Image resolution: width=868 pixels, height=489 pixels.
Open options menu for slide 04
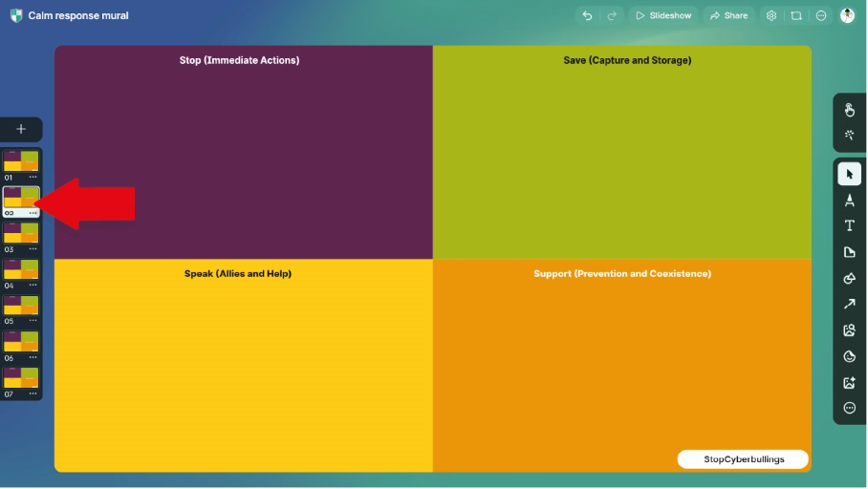pos(33,285)
